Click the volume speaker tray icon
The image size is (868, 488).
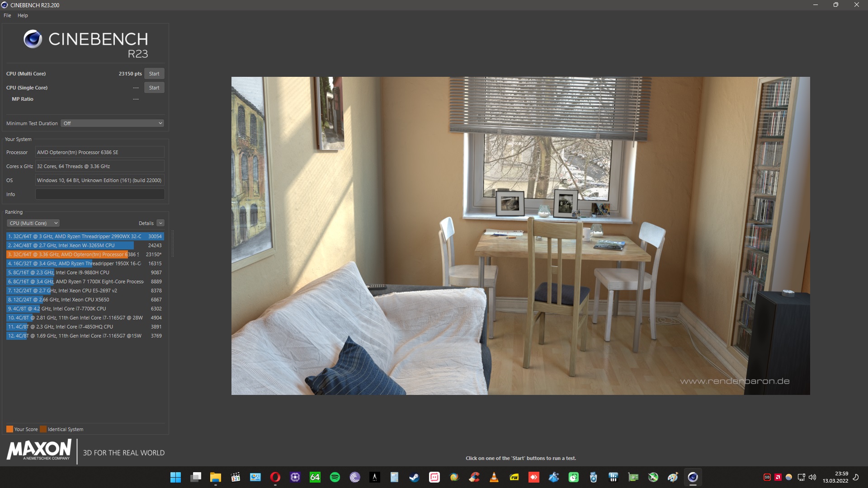point(812,477)
